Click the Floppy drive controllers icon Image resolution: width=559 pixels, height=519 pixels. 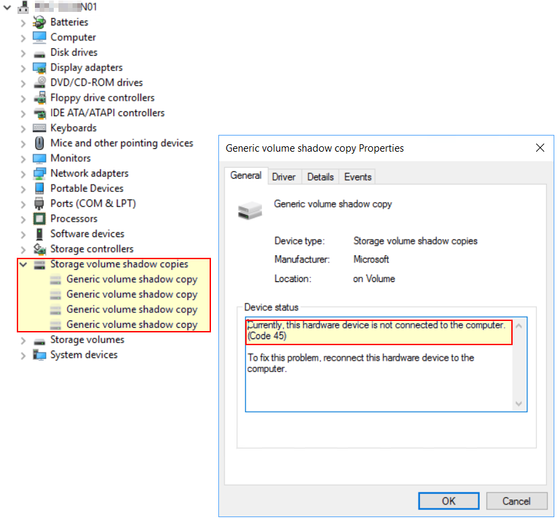coord(39,97)
